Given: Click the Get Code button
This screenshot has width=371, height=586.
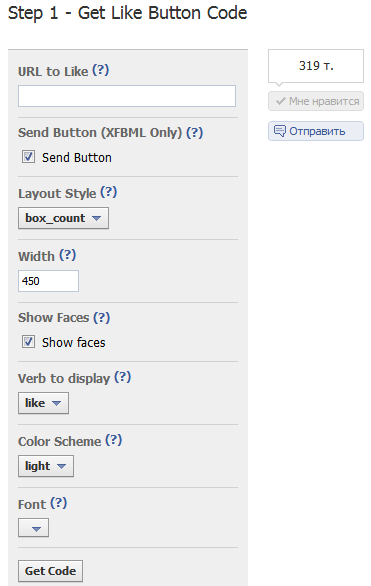Looking at the screenshot, I should click(50, 571).
